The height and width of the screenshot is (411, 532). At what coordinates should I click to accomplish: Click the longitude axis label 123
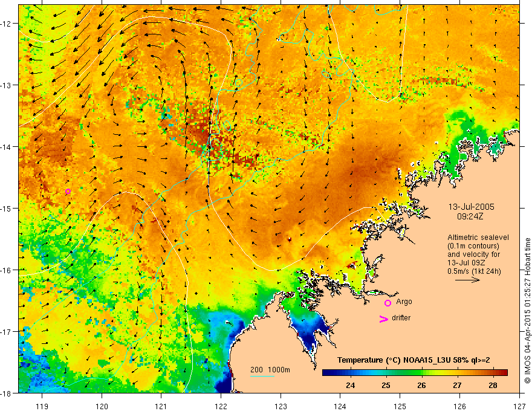281,406
